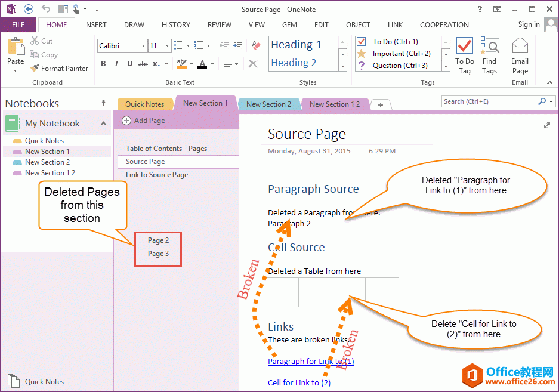Switch to the New Section 2 tab
The width and height of the screenshot is (559, 392).
[268, 104]
